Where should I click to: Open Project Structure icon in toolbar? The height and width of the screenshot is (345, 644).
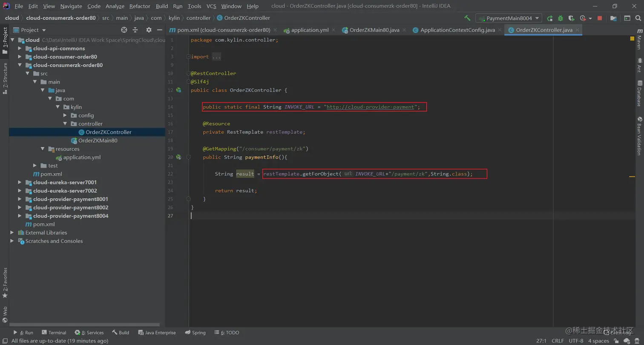[x=613, y=18]
